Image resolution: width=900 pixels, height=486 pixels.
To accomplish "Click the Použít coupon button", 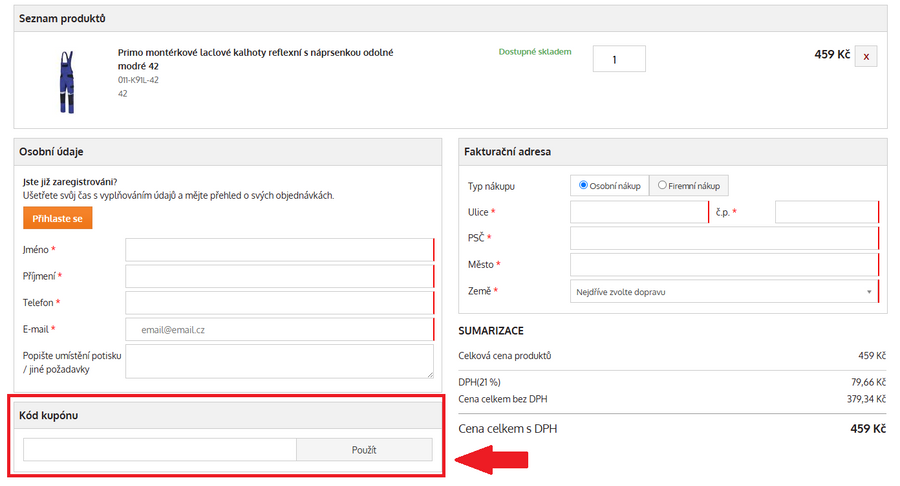I will [x=364, y=450].
